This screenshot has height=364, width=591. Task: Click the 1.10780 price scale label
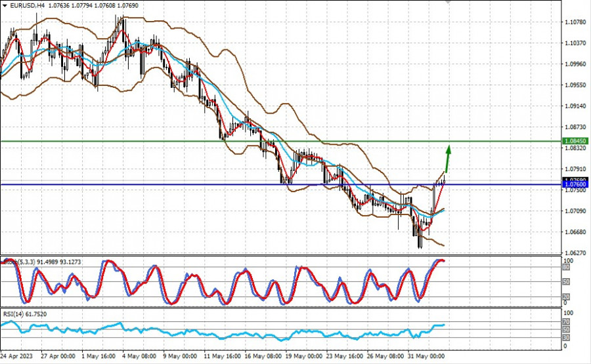coord(575,22)
